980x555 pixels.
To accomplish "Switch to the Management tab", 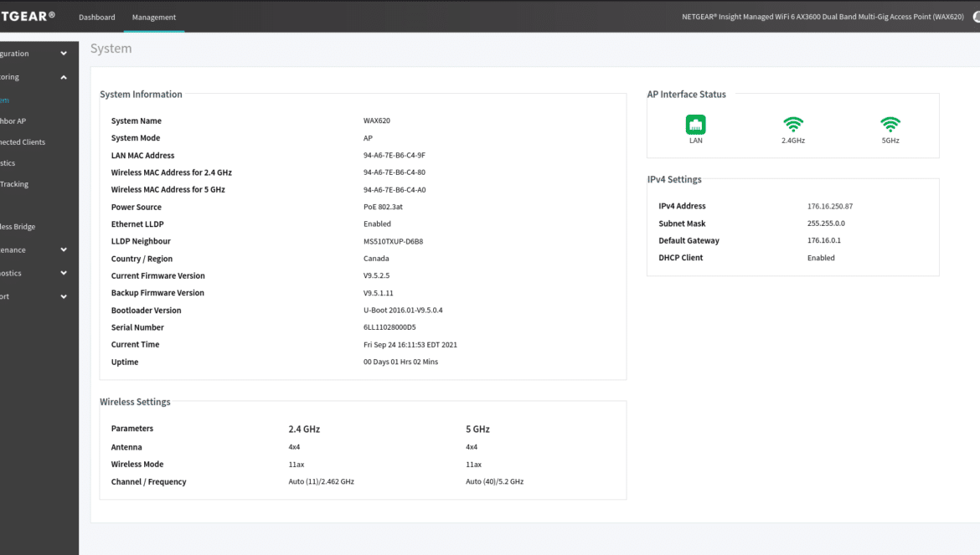I will [x=154, y=17].
